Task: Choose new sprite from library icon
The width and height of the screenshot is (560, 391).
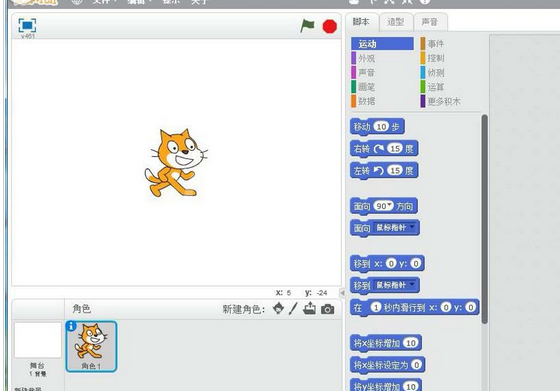Action: click(278, 309)
